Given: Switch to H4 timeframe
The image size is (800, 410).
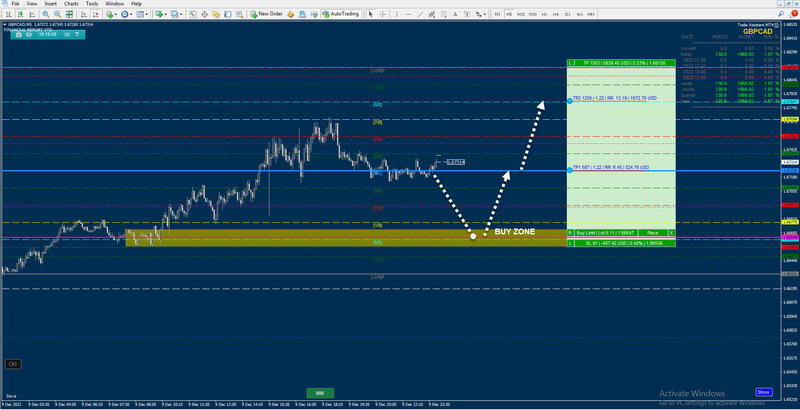Looking at the screenshot, I should (x=556, y=14).
